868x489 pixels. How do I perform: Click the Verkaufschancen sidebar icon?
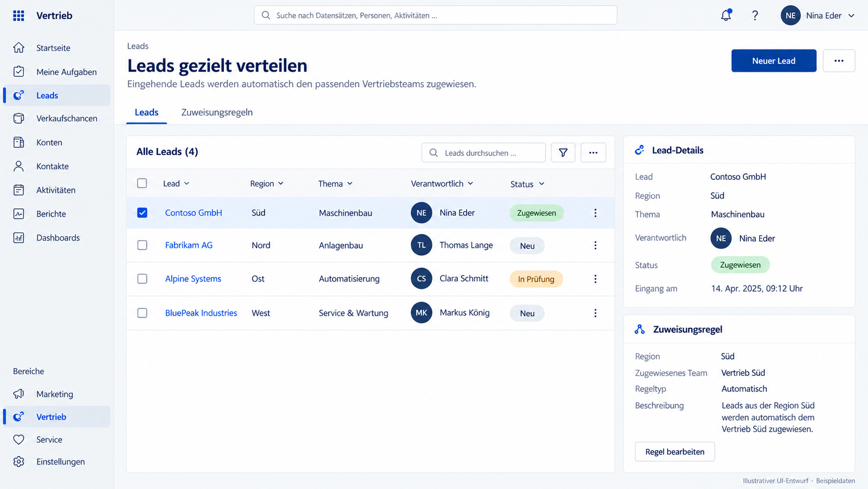pos(19,118)
